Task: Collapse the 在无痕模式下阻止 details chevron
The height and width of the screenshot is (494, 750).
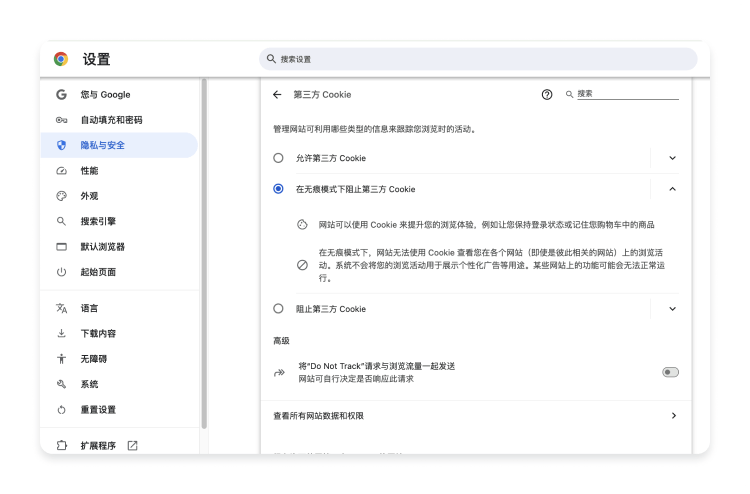Action: 672,189
